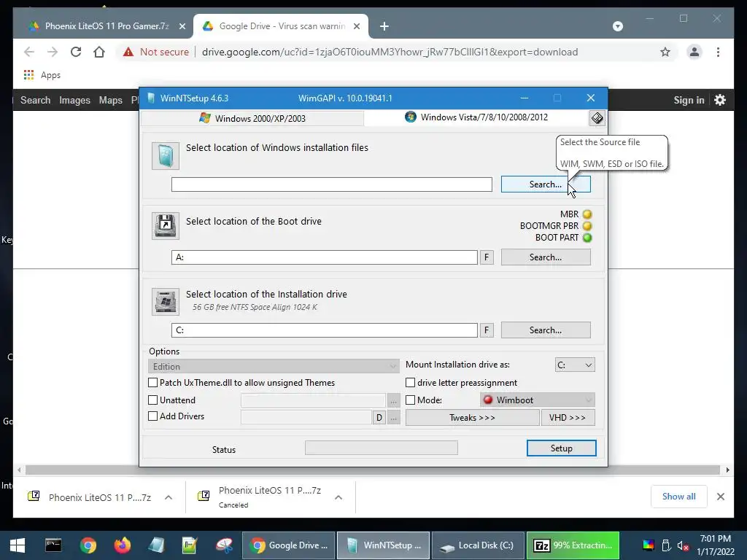Image resolution: width=747 pixels, height=560 pixels.
Task: Open the Apps bookmarks shortcut
Action: [x=42, y=75]
